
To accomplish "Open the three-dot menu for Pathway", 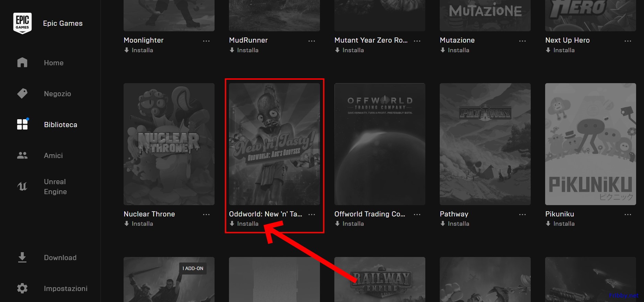I will coord(522,214).
